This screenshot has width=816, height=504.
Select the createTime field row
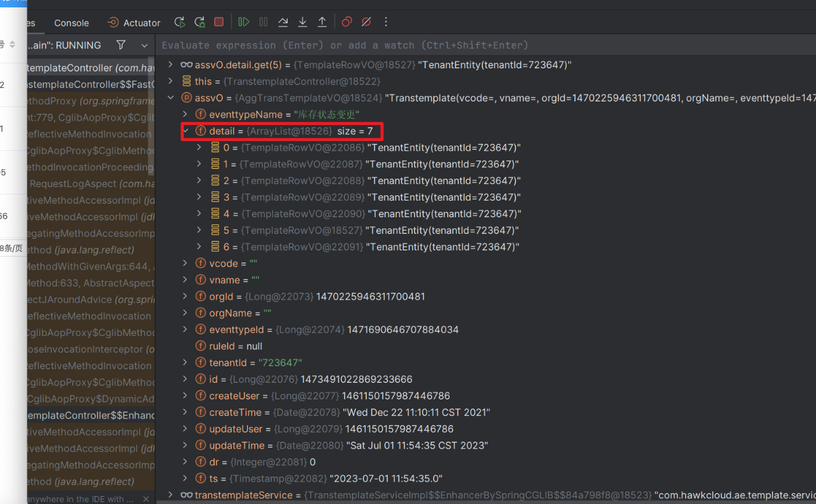tap(487, 412)
